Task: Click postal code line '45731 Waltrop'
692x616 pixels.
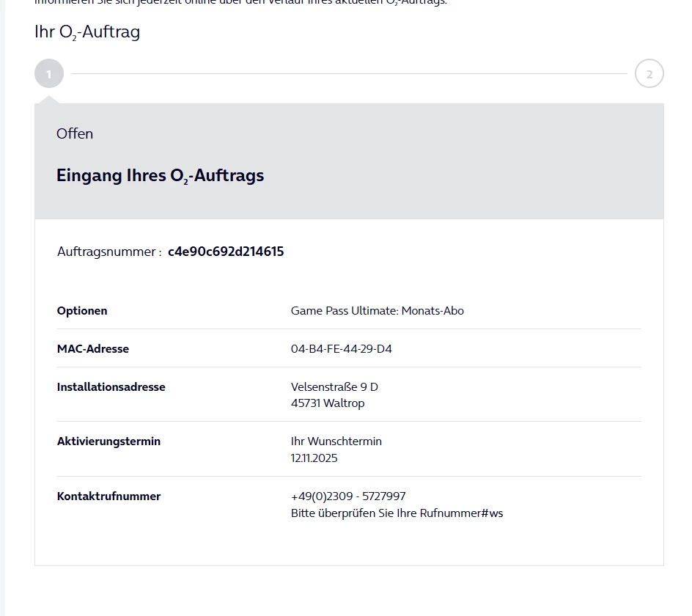Action: point(328,403)
